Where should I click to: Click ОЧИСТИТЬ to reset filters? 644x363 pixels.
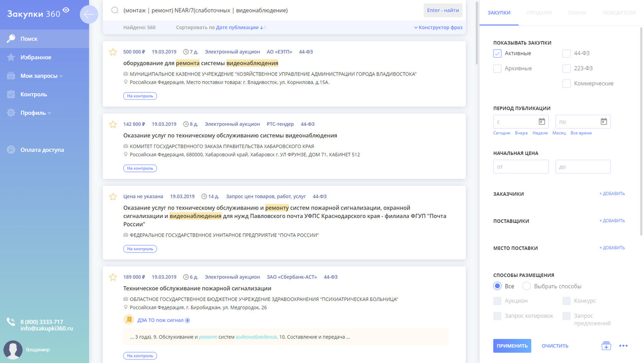tap(555, 346)
